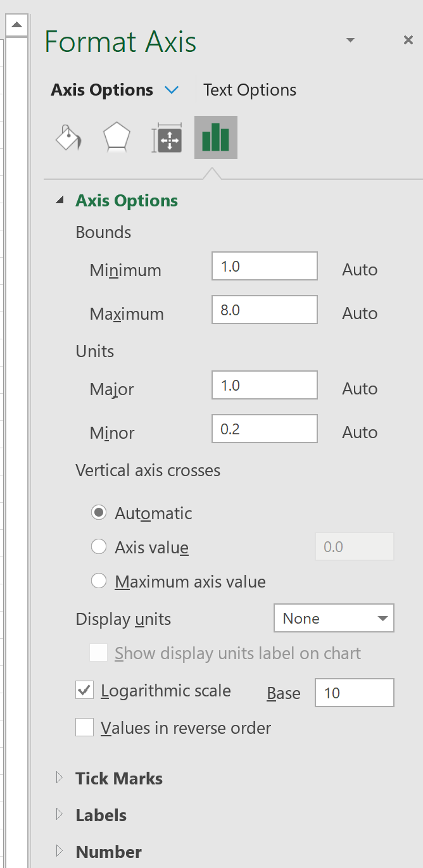Enable Values in reverse order
Image resolution: width=423 pixels, height=868 pixels.
(x=84, y=727)
